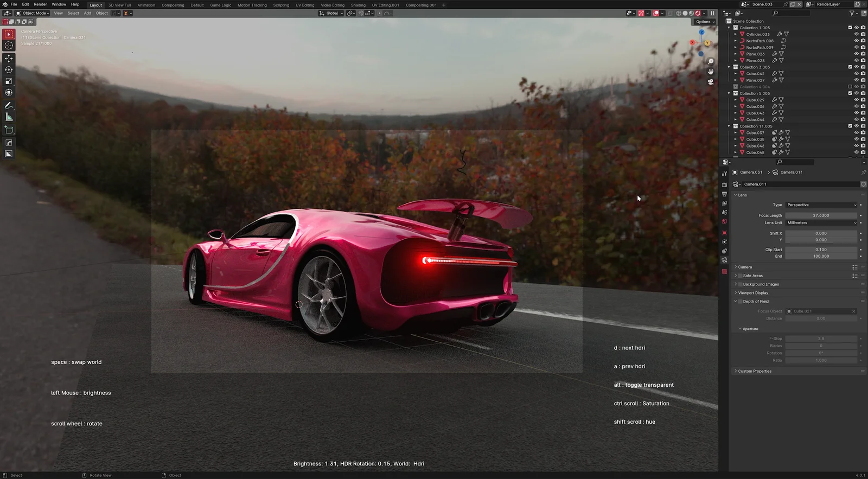Screen dimensions: 868x479
Task: Open the Texture properties tab
Action: click(x=724, y=272)
